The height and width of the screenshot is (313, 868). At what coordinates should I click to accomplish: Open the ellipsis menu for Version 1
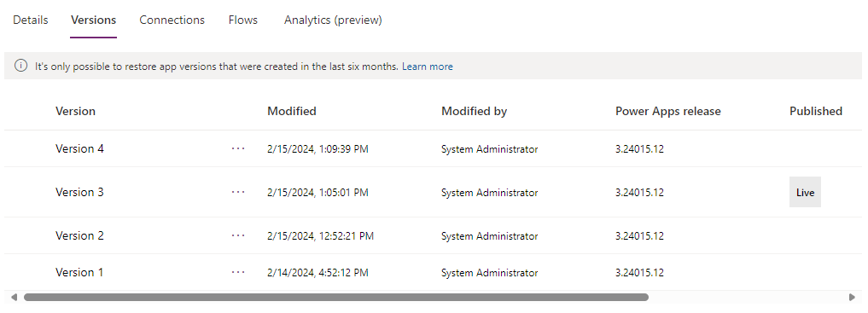pyautogui.click(x=238, y=272)
